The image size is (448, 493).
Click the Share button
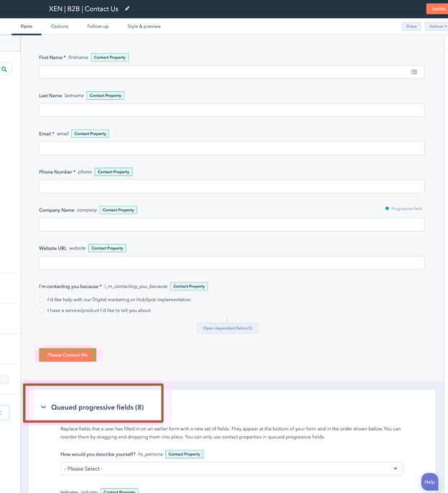[411, 27]
